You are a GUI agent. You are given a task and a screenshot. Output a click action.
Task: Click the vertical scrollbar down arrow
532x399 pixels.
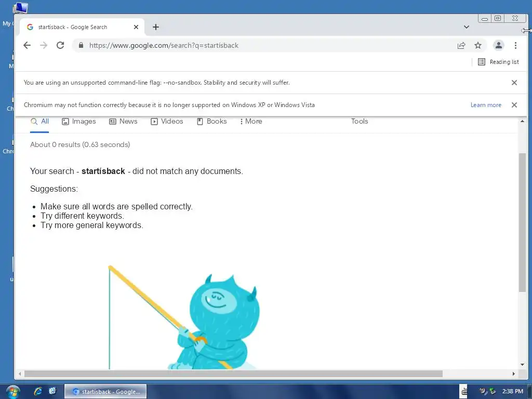(522, 365)
